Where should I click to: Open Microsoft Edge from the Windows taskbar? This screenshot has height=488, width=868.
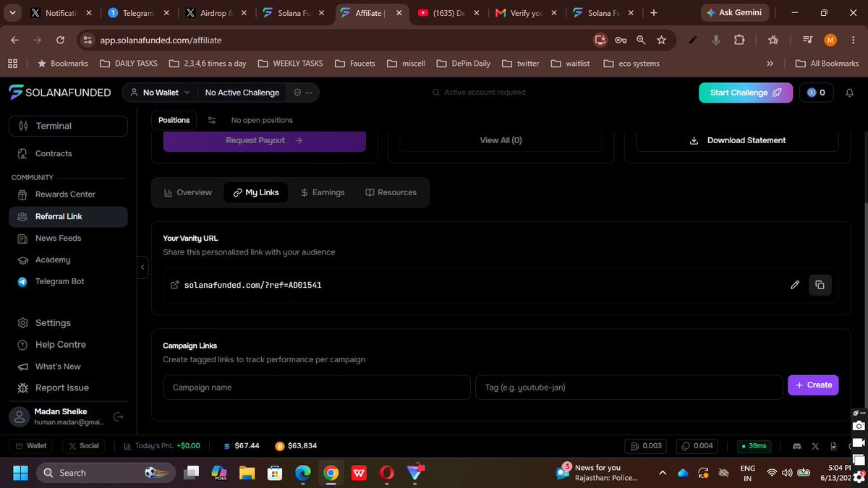tap(302, 473)
